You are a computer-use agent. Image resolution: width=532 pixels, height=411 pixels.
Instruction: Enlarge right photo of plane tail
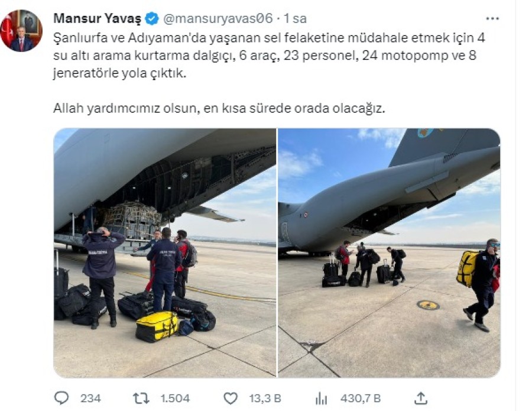[x=389, y=253]
